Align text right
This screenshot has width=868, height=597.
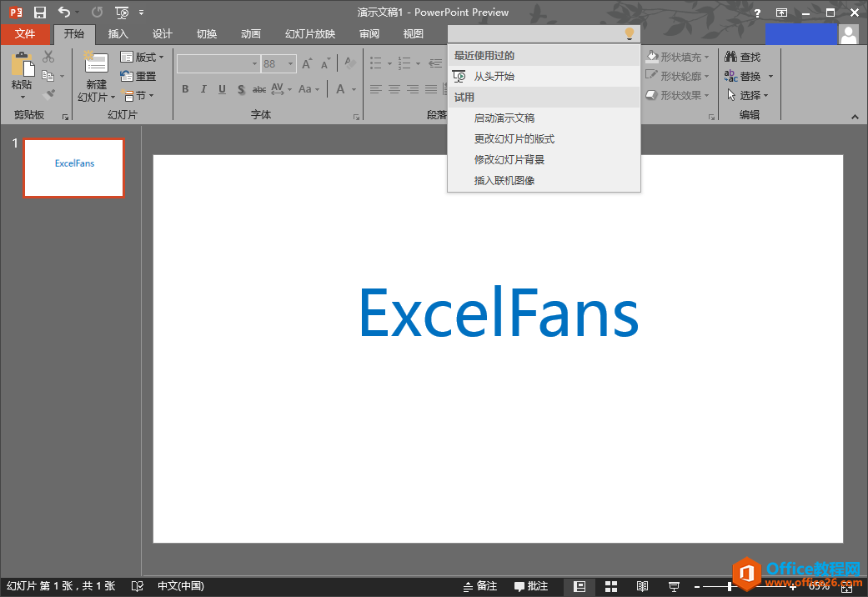tap(413, 89)
